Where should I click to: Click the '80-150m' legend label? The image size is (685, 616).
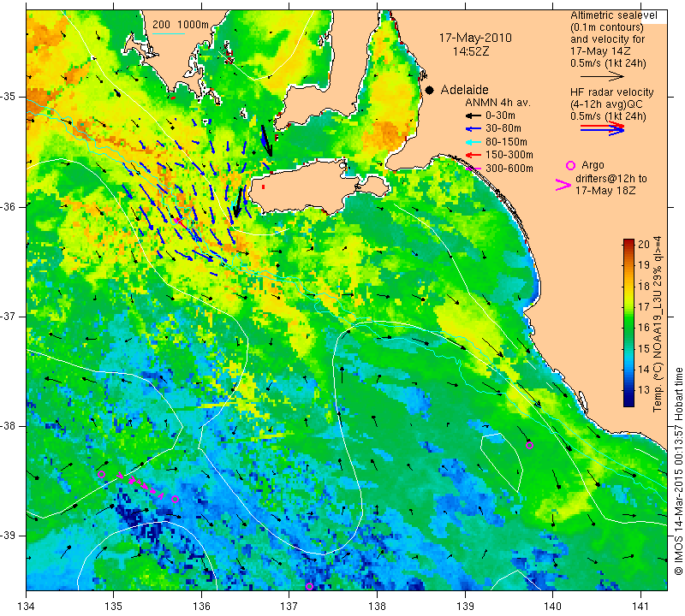(506, 142)
